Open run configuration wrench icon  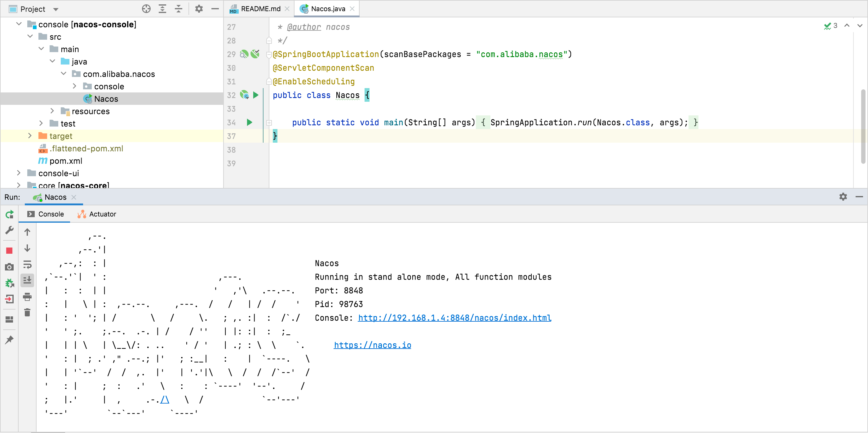(9, 230)
